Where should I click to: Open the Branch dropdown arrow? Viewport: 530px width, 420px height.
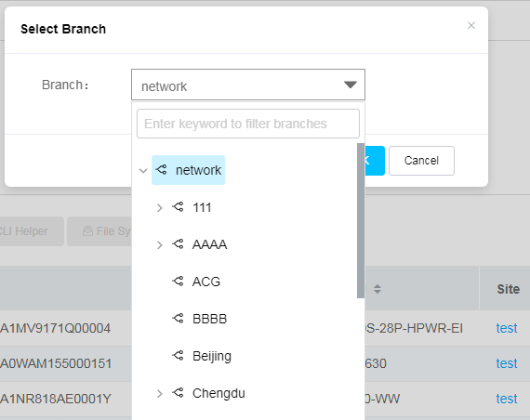pos(351,85)
